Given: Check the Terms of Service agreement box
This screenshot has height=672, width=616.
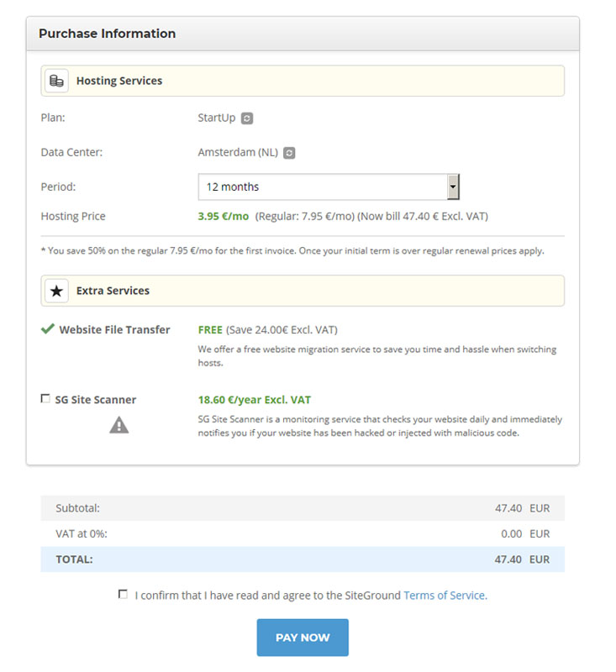Looking at the screenshot, I should pyautogui.click(x=123, y=595).
